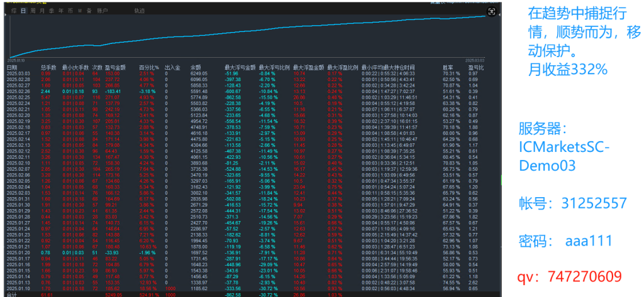
Task: Click the 最大浮亏比例 column header
Action: (x=274, y=67)
